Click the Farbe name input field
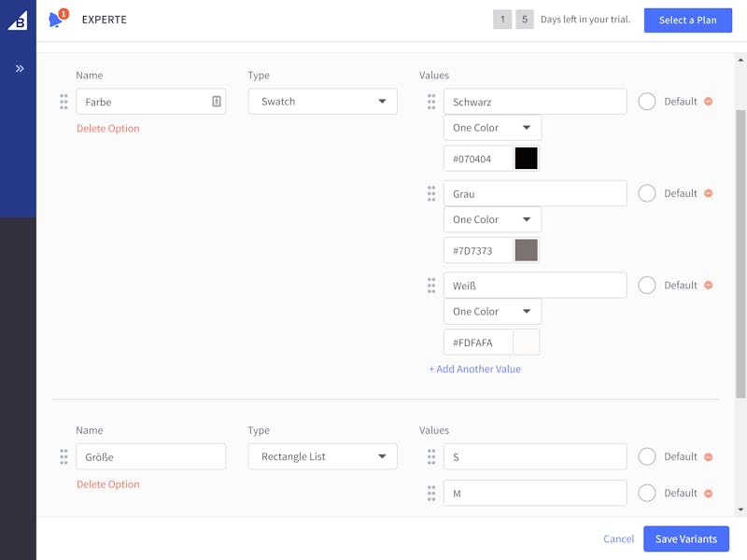Screen dimensions: 747x560 [150, 102]
